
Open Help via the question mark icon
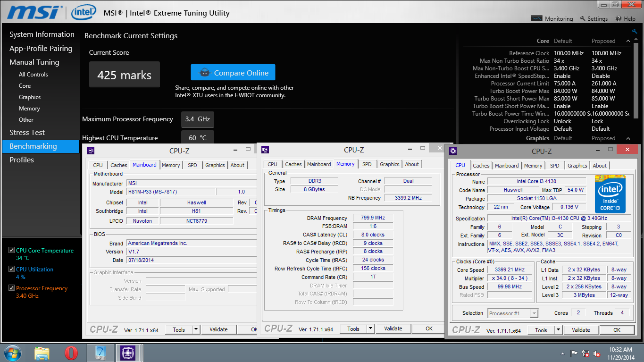click(x=619, y=18)
